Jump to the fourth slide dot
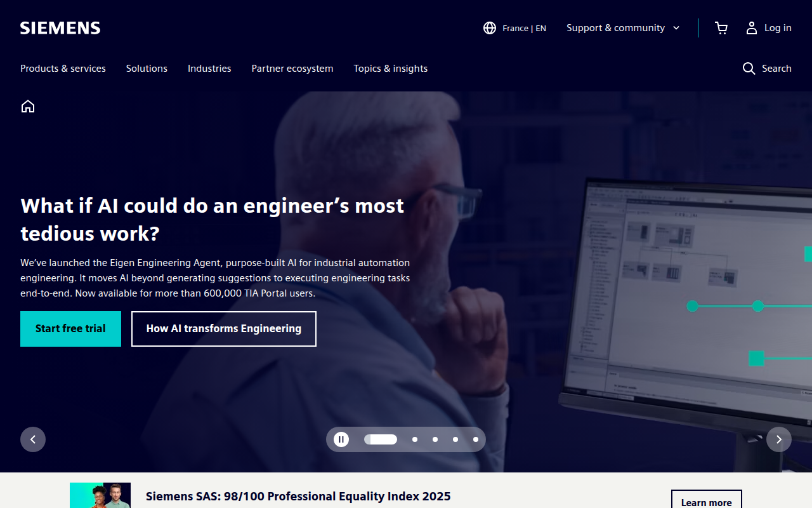 point(455,439)
